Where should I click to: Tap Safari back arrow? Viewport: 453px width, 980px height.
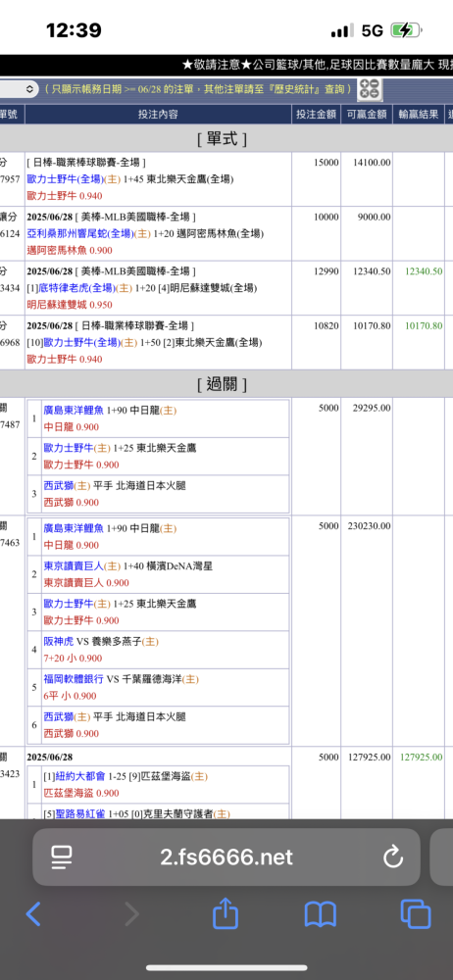(33, 914)
